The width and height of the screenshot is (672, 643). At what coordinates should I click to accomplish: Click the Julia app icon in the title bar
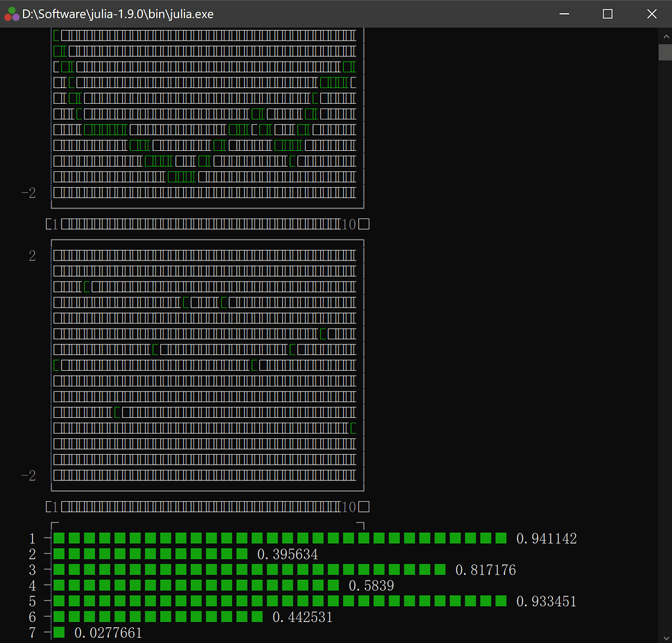click(x=11, y=13)
